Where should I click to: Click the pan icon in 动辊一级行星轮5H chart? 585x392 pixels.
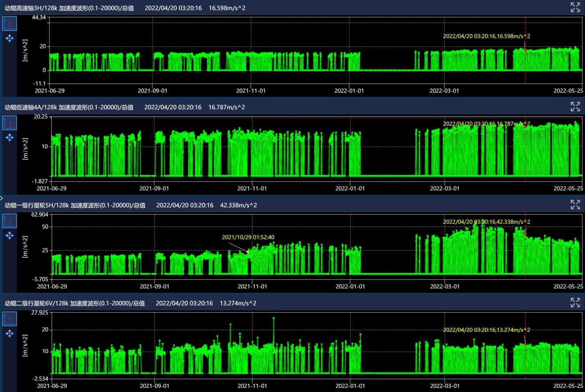tap(10, 236)
